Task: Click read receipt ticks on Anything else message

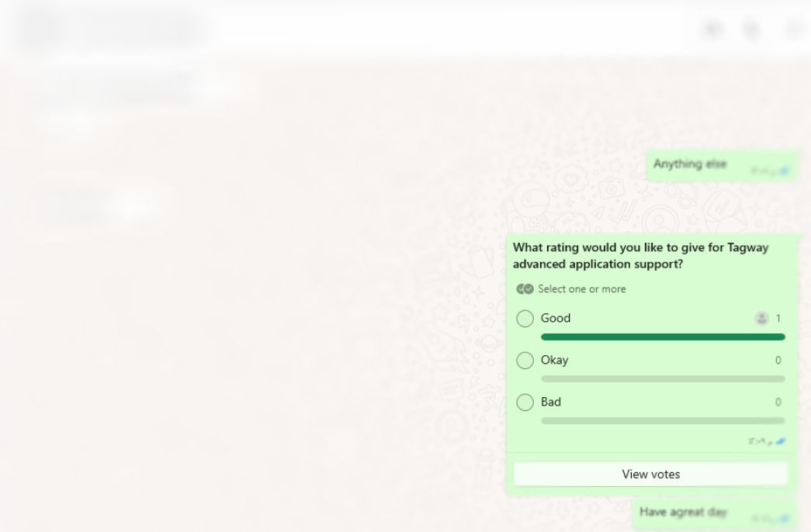Action: (785, 171)
